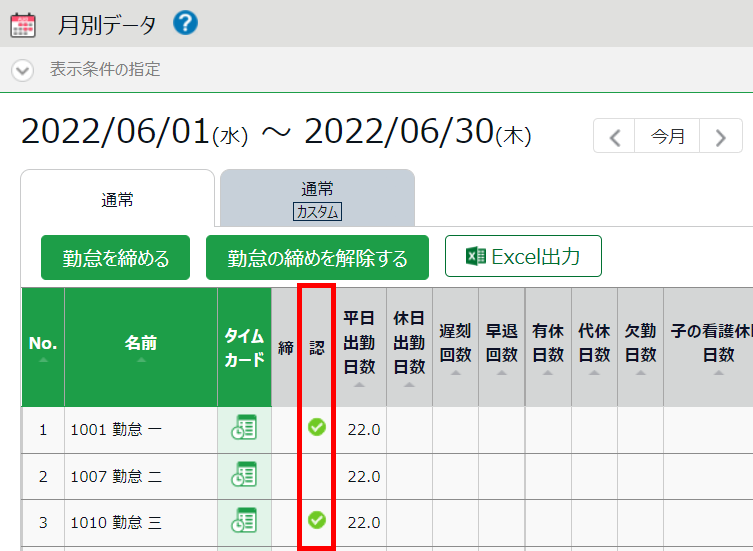753x551 pixels.
Task: Sort table by 名前 column header
Action: 140,345
